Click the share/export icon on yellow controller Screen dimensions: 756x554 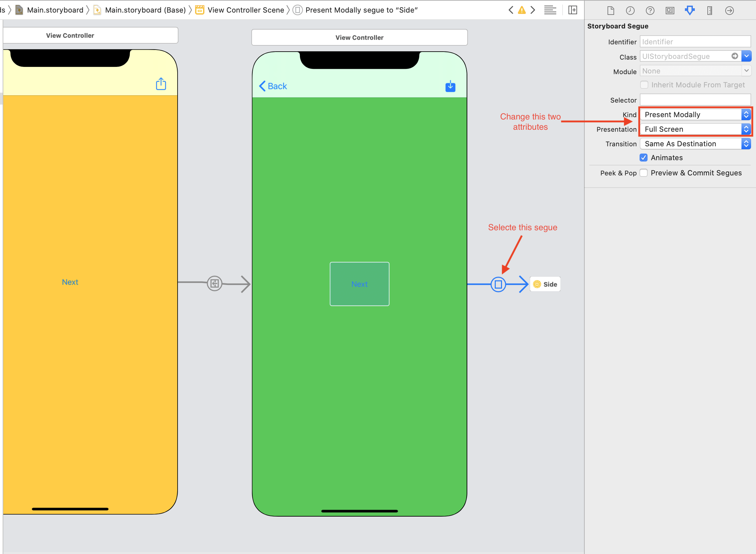(x=161, y=83)
